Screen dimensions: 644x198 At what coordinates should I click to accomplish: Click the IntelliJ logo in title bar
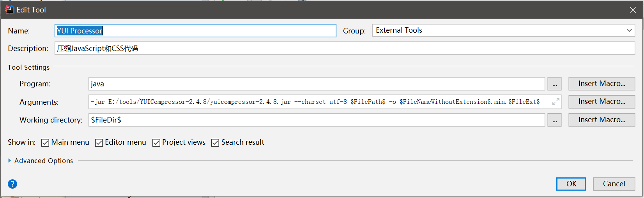[9, 10]
